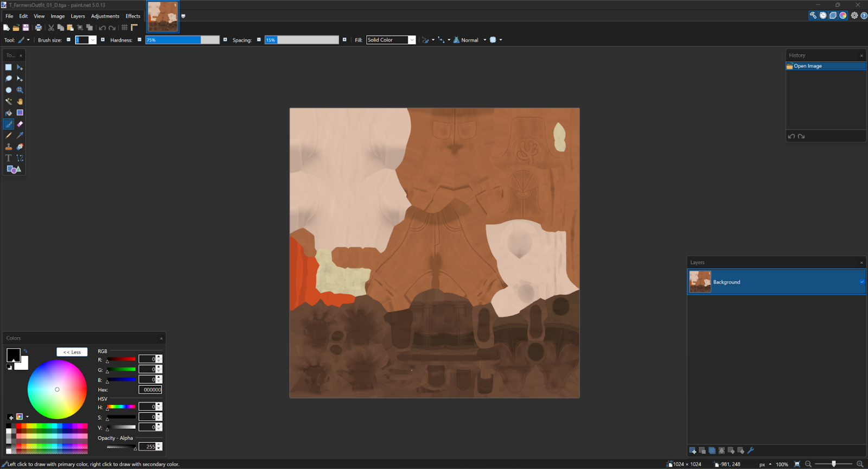The height and width of the screenshot is (469, 868).
Task: Select the Move Selected Pixels tool
Action: point(20,67)
